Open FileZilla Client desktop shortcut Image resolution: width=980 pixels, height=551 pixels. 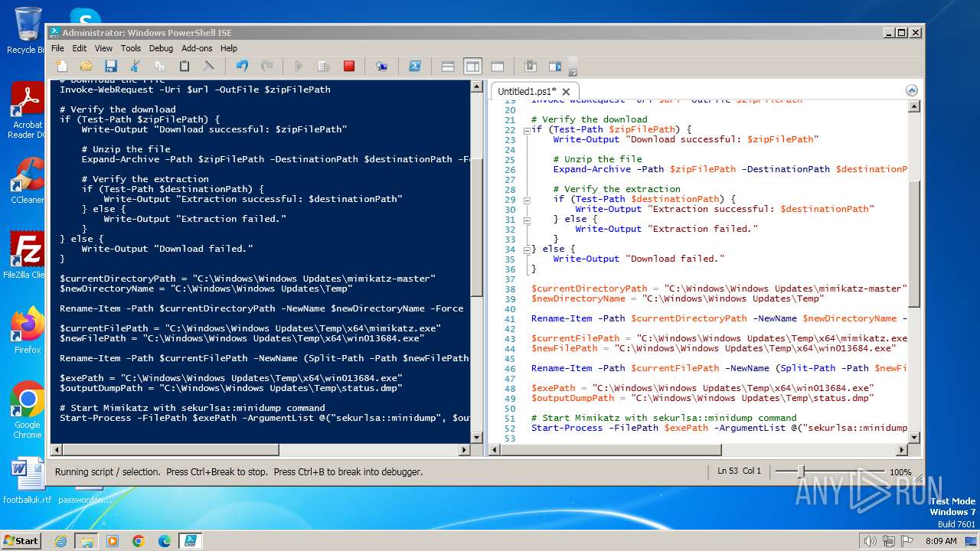pos(26,256)
